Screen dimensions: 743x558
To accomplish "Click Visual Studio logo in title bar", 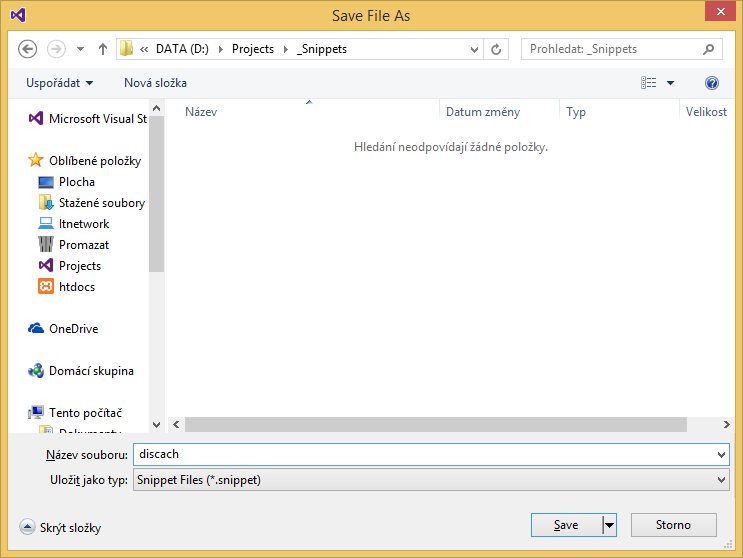I will [18, 15].
